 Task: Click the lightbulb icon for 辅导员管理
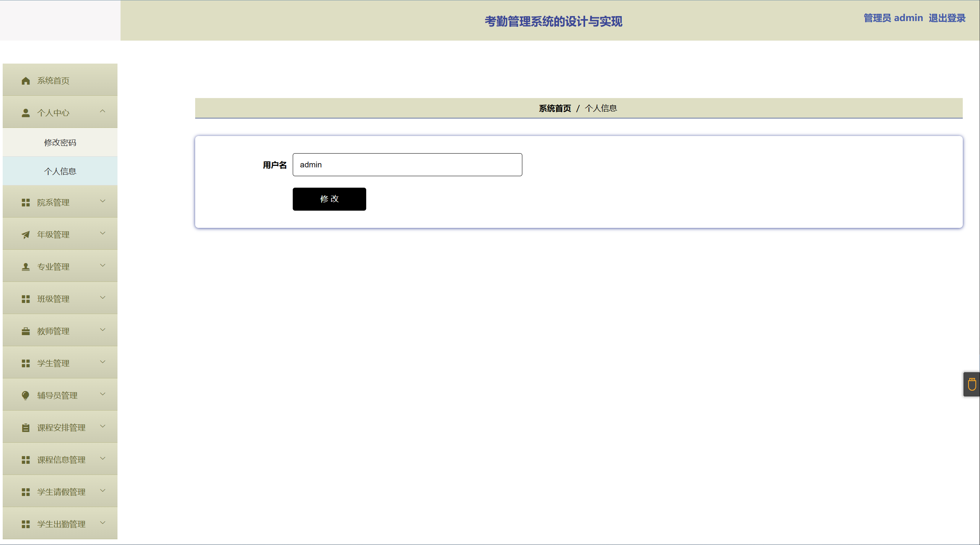(x=26, y=395)
